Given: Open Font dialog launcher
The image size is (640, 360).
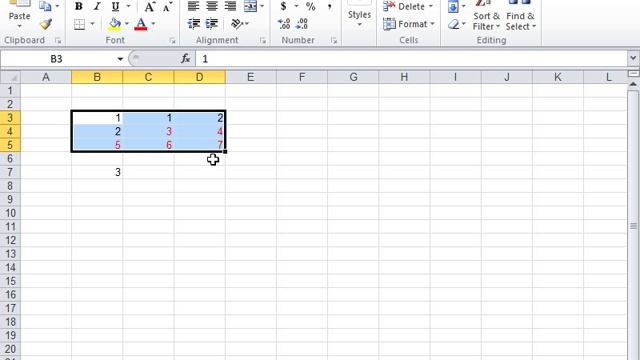Looking at the screenshot, I should (x=172, y=40).
